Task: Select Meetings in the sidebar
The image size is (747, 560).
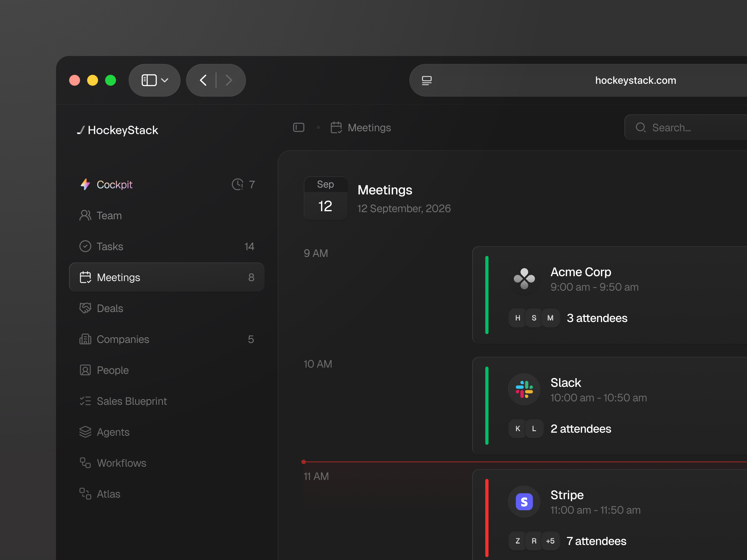Action: tap(166, 277)
